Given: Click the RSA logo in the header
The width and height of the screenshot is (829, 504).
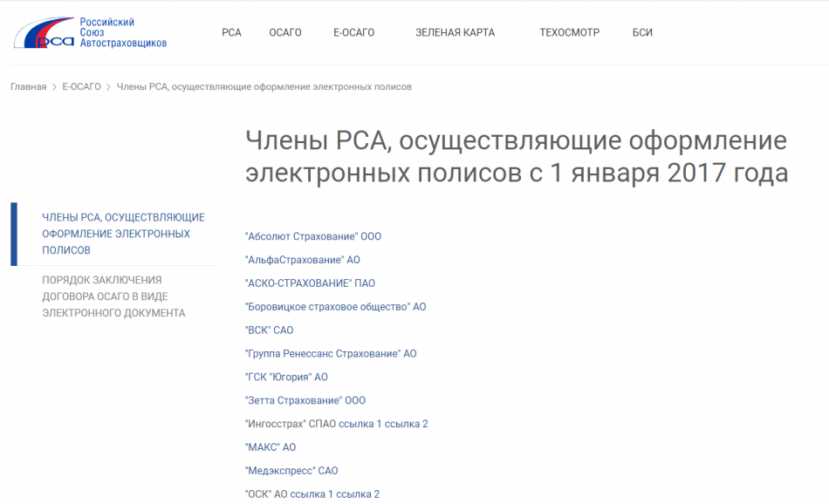Looking at the screenshot, I should tap(89, 32).
